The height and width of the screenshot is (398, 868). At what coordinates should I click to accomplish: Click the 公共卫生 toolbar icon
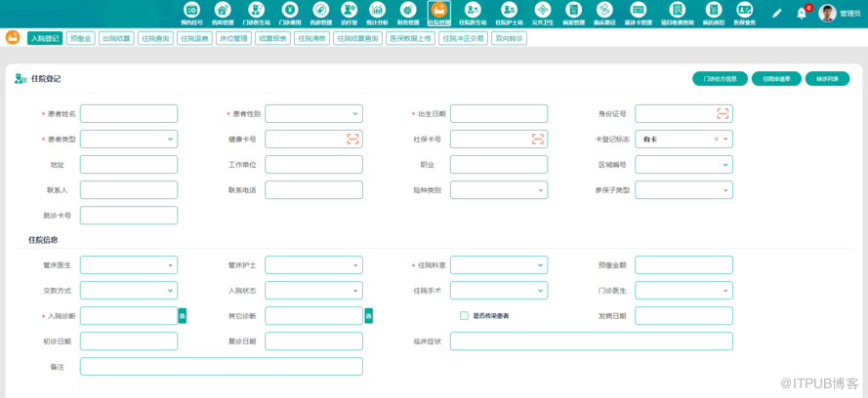543,12
